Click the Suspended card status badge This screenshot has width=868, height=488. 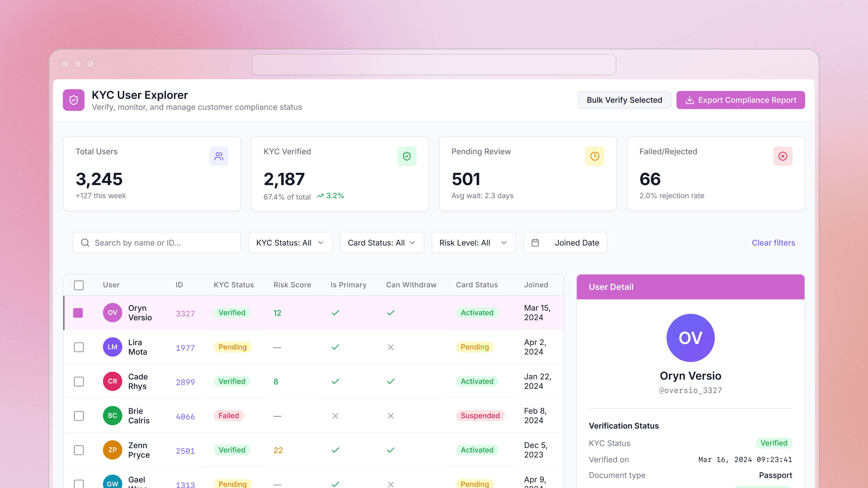click(x=480, y=416)
